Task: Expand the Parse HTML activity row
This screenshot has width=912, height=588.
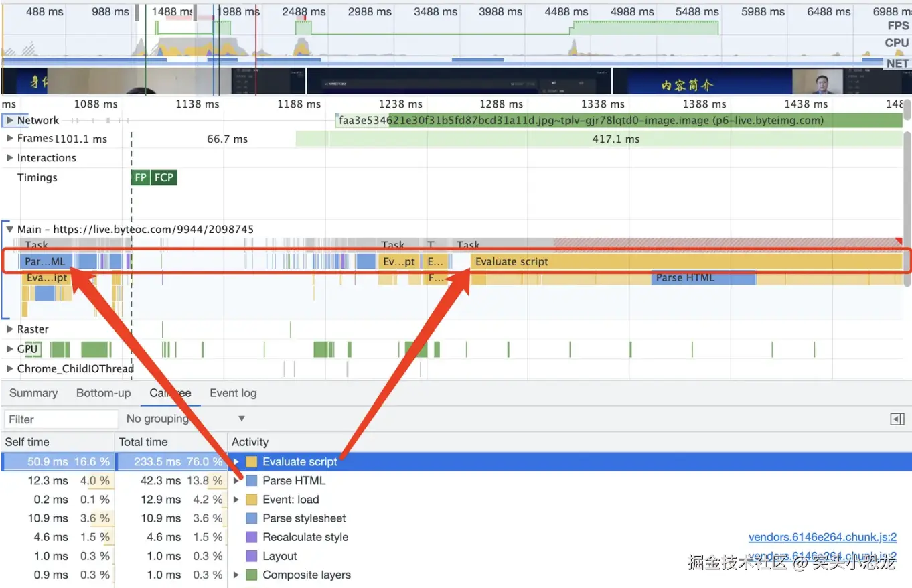Action: coord(236,481)
